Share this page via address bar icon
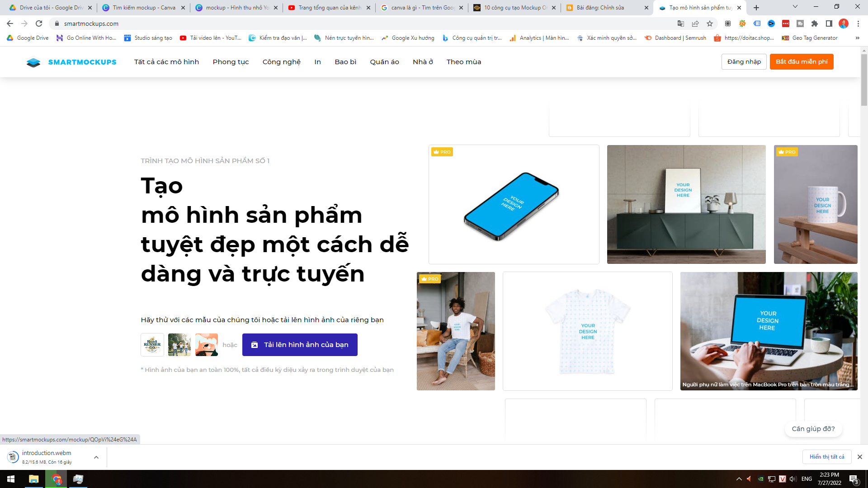 695,23
